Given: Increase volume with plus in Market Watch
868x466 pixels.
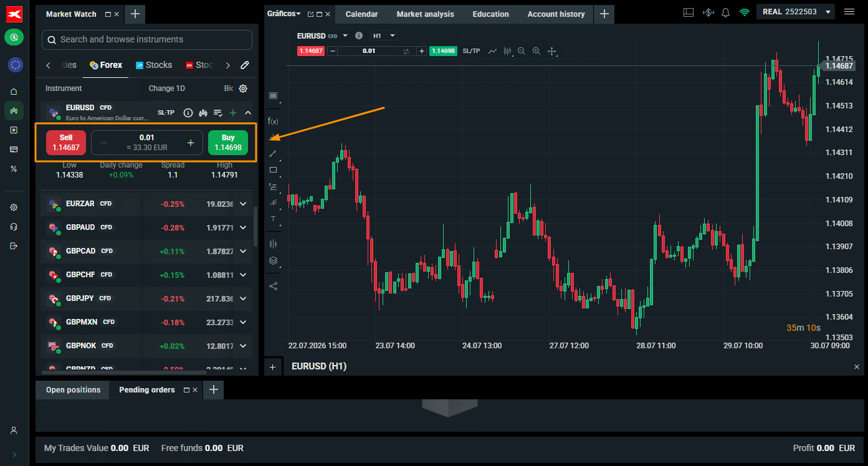Looking at the screenshot, I should pos(191,143).
